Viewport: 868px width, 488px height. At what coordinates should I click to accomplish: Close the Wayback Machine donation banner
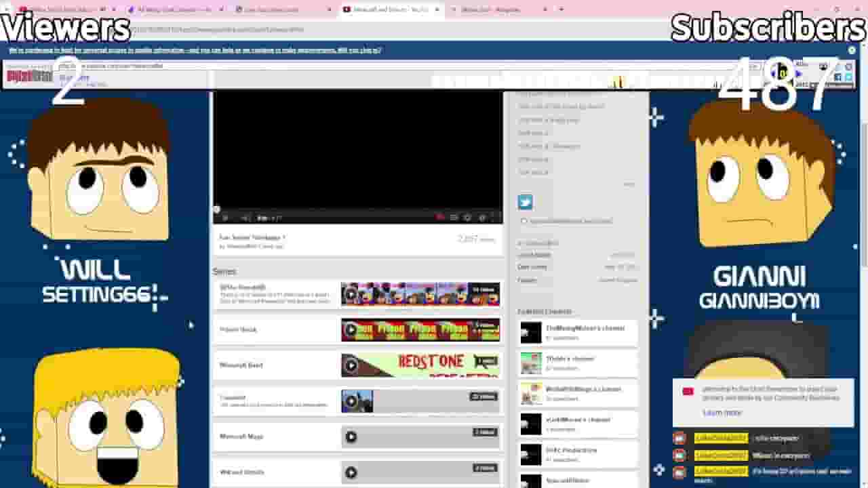[x=852, y=50]
